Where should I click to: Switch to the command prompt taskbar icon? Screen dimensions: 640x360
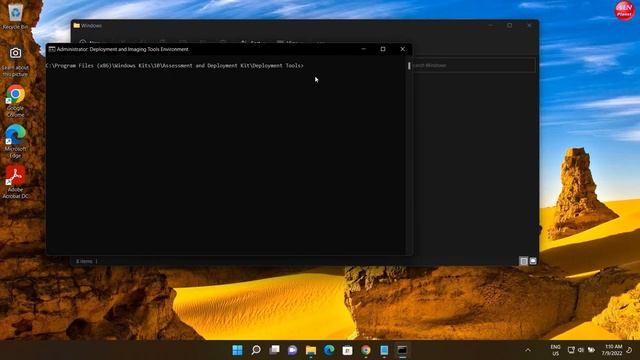click(x=402, y=350)
